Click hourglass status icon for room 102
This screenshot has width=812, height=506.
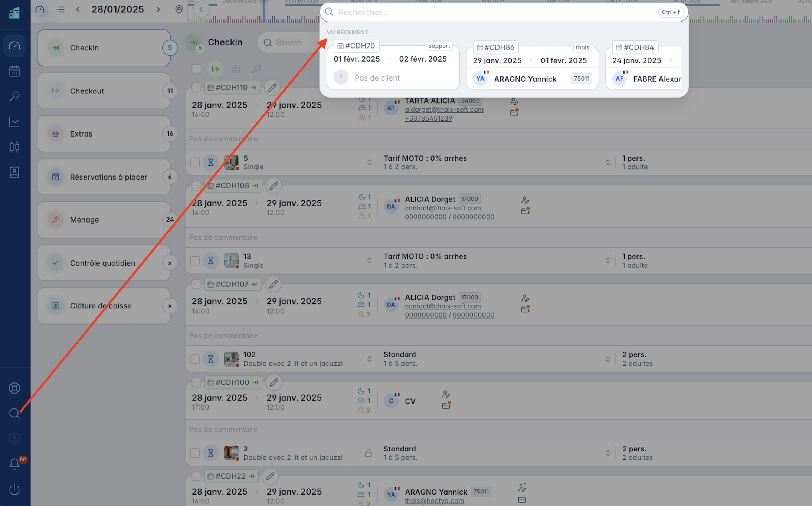tap(210, 359)
